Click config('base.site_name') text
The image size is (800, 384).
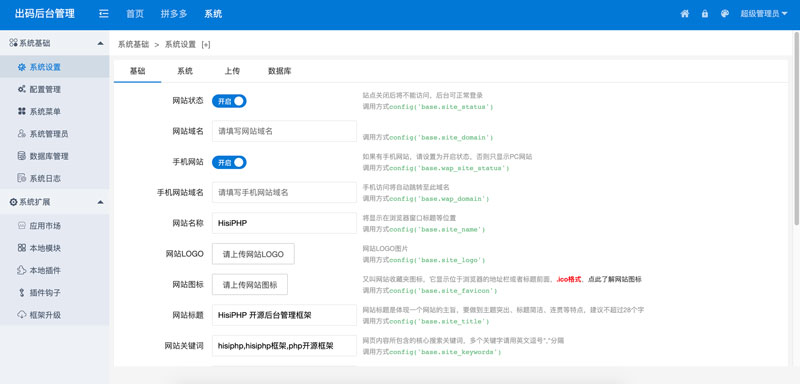(x=437, y=229)
